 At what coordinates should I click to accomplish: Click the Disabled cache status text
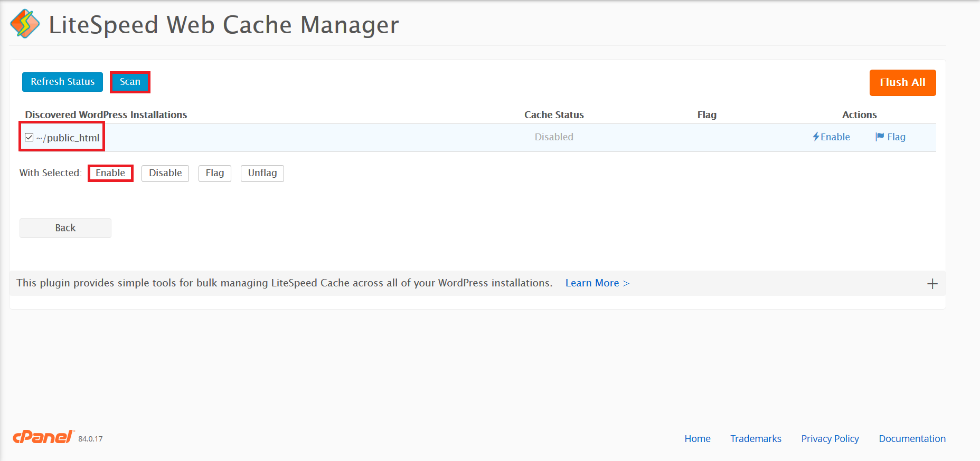click(554, 137)
